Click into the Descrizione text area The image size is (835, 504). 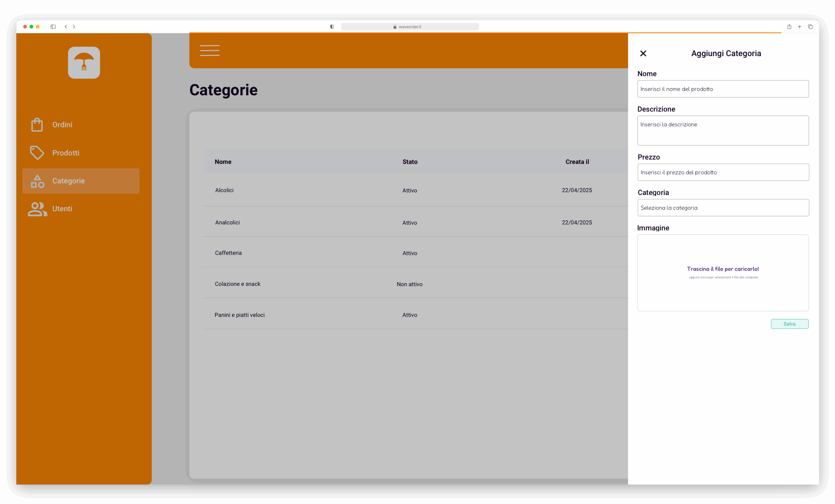pos(722,131)
